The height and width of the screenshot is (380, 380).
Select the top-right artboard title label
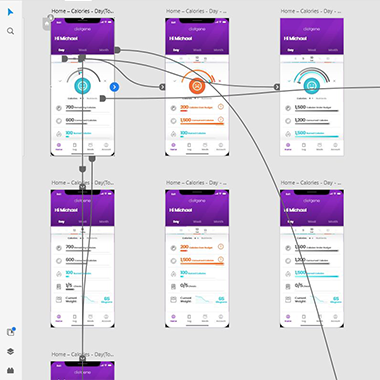point(311,11)
